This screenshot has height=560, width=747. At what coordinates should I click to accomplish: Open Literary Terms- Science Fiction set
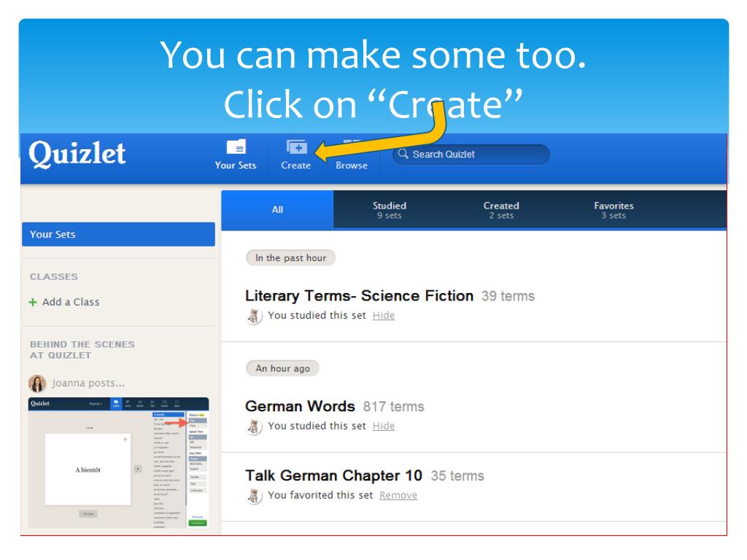359,296
